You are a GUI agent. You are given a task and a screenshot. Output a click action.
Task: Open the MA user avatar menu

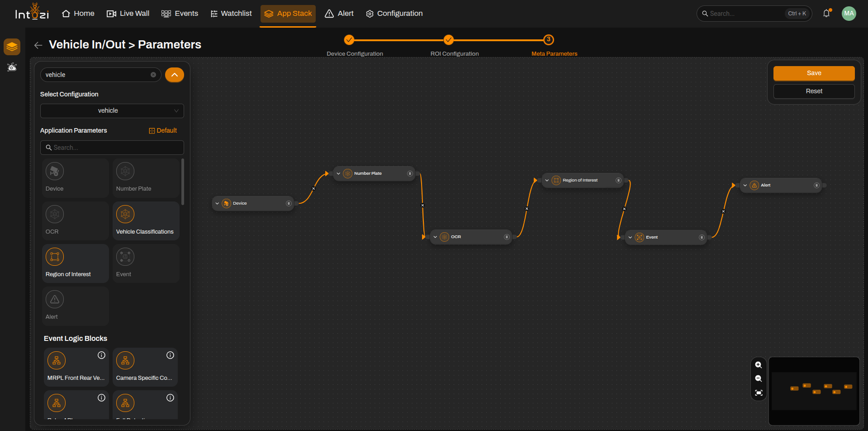pyautogui.click(x=849, y=14)
